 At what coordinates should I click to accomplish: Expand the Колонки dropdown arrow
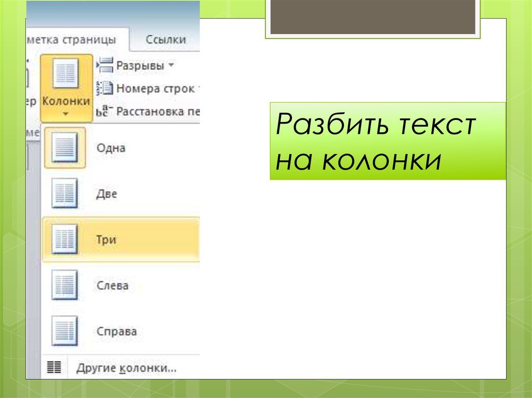coord(65,114)
